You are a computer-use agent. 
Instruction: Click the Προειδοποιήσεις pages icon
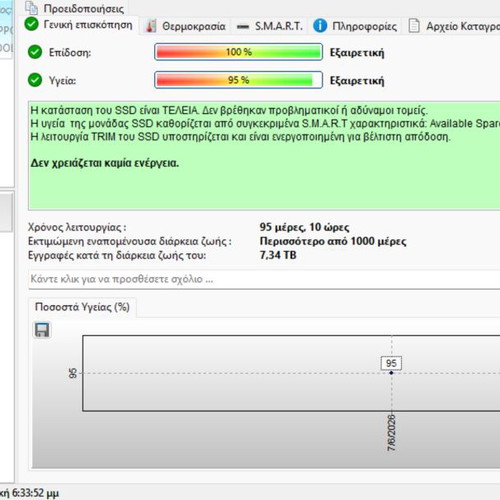click(32, 7)
